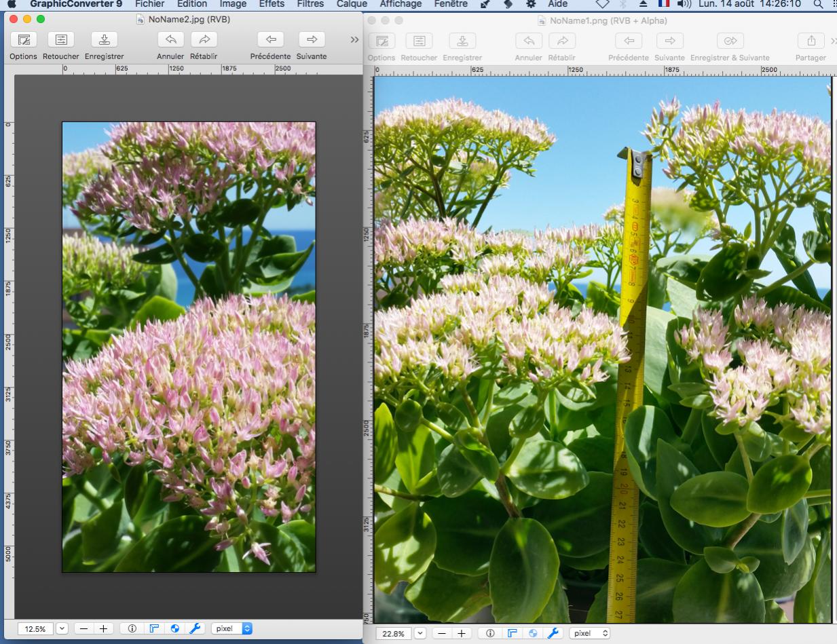Open the Apple menu

[x=11, y=4]
